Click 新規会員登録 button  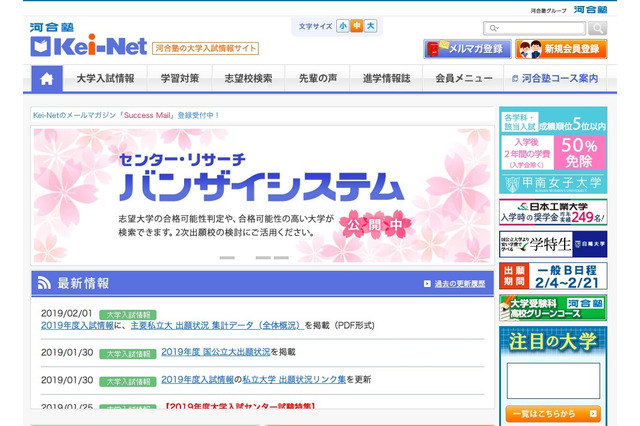(561, 49)
